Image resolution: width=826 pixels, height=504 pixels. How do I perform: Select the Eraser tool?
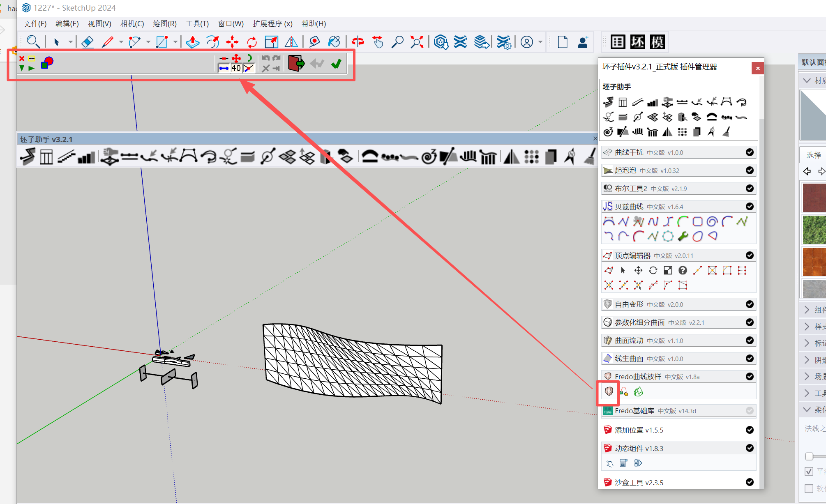click(87, 42)
